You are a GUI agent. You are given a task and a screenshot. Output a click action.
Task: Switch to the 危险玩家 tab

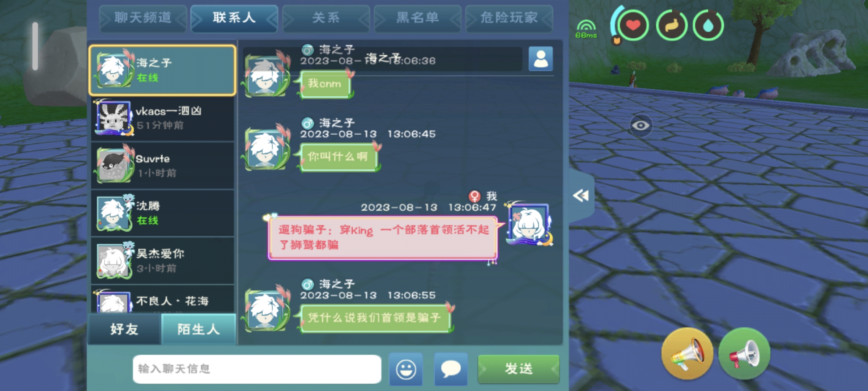pyautogui.click(x=509, y=18)
